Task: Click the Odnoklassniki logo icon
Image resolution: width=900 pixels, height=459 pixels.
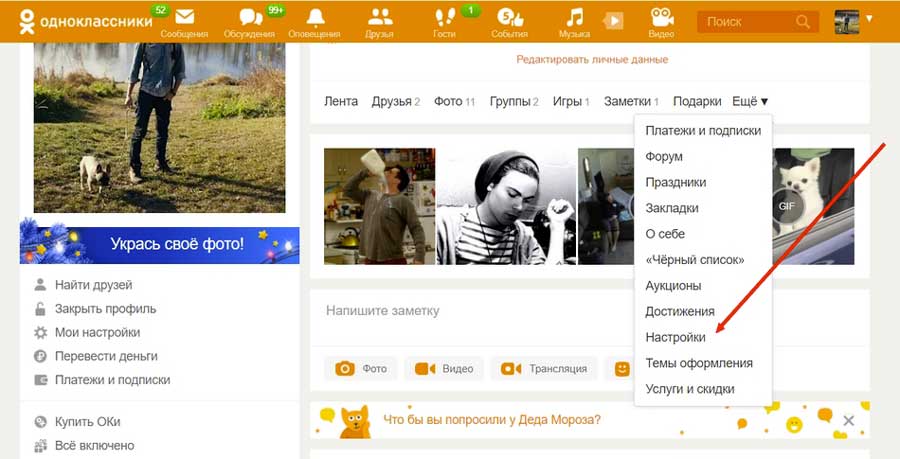Action: [26, 21]
